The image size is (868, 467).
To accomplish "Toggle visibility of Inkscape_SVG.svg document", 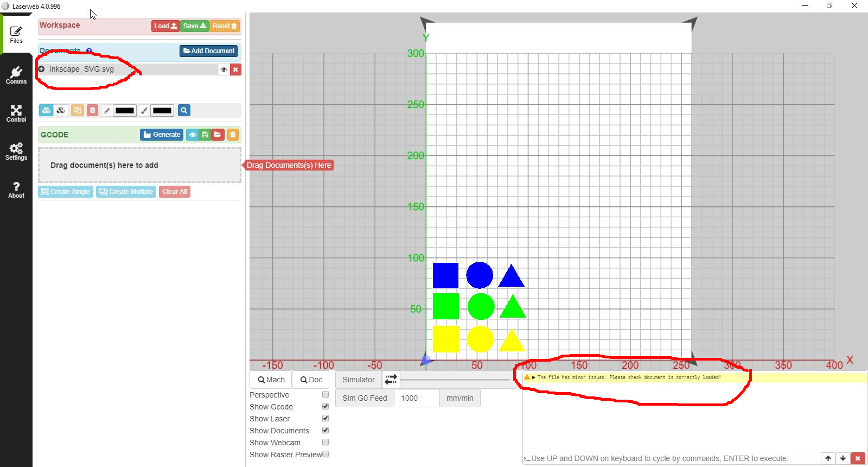I will click(x=224, y=70).
